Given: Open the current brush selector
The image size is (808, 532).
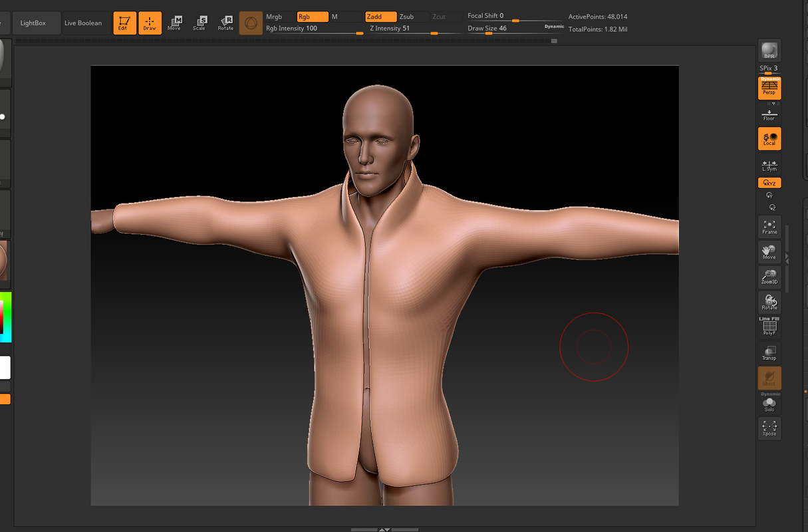Looking at the screenshot, I should pos(251,22).
